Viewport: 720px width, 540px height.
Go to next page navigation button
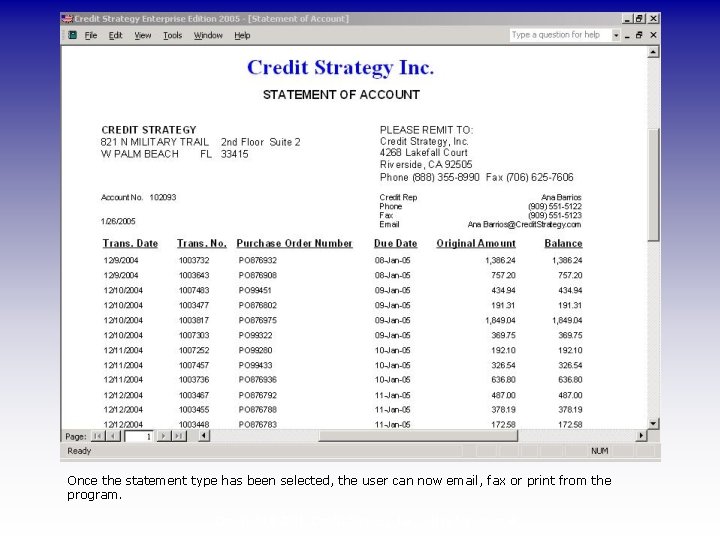coord(163,436)
